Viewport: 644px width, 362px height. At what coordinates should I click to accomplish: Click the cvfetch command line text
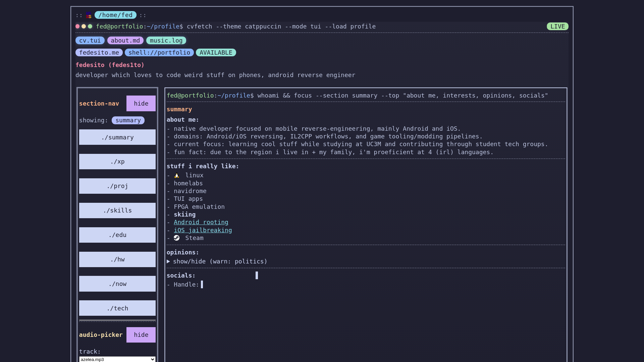click(x=281, y=26)
